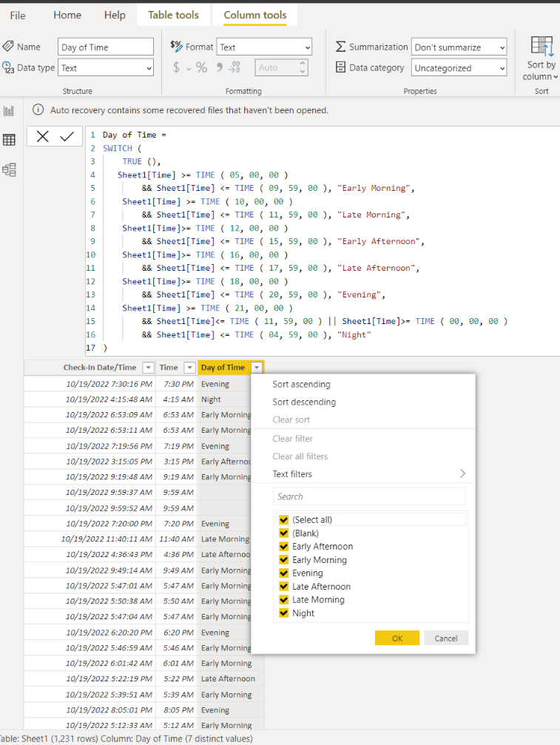560x745 pixels.
Task: Open the File menu
Action: [x=18, y=16]
